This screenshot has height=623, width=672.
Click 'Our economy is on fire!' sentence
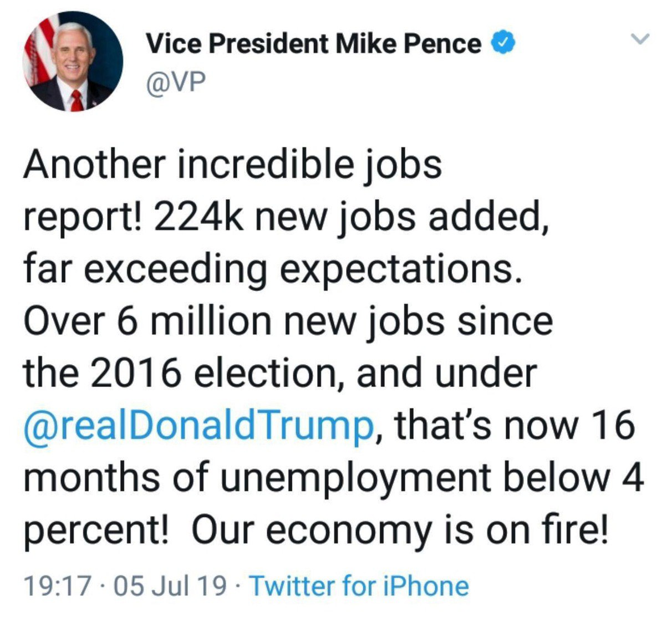[x=400, y=529]
